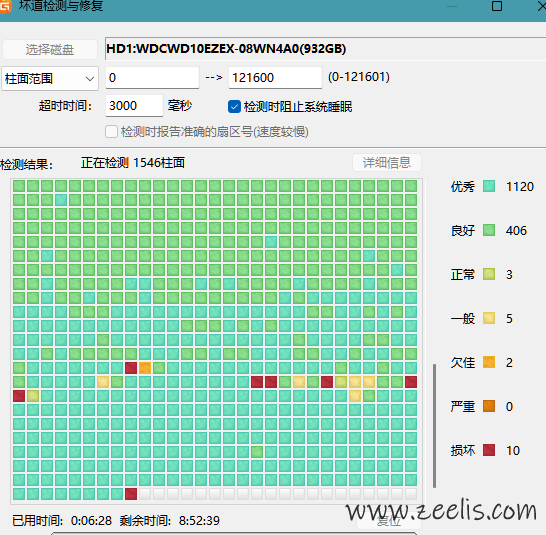The width and height of the screenshot is (546, 535).
Task: Click the 一般 legend color swatch
Action: click(x=489, y=318)
